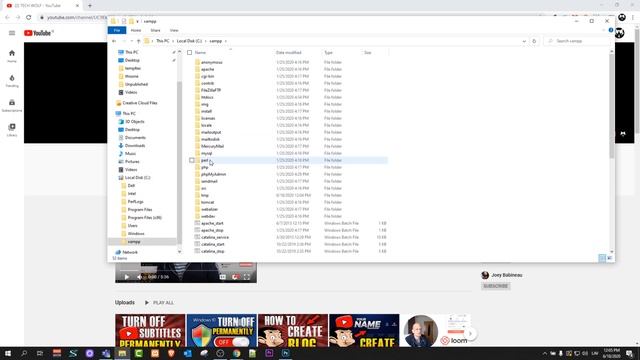The width and height of the screenshot is (640, 360).
Task: Click the Refresh button beside address bar
Action: pyautogui.click(x=534, y=41)
